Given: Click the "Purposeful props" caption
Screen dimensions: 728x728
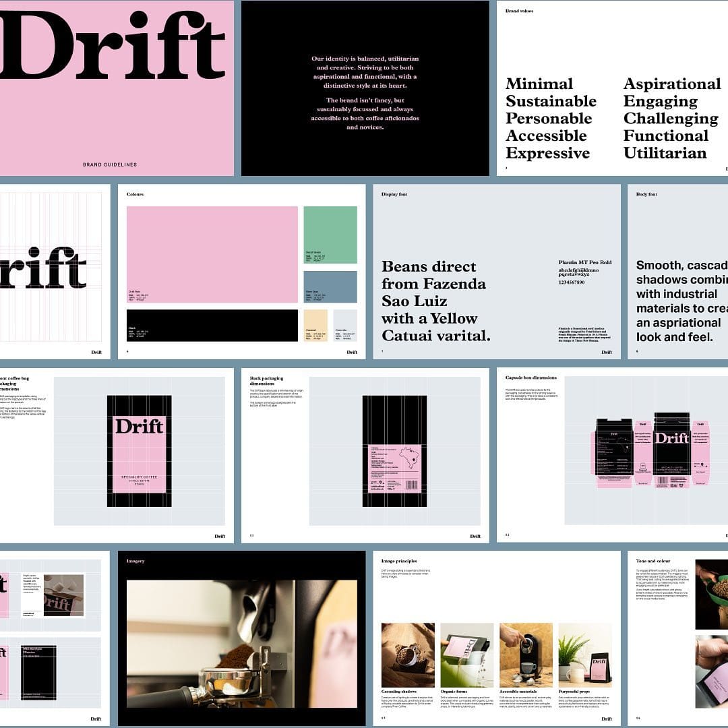Looking at the screenshot, I should pos(574,692).
